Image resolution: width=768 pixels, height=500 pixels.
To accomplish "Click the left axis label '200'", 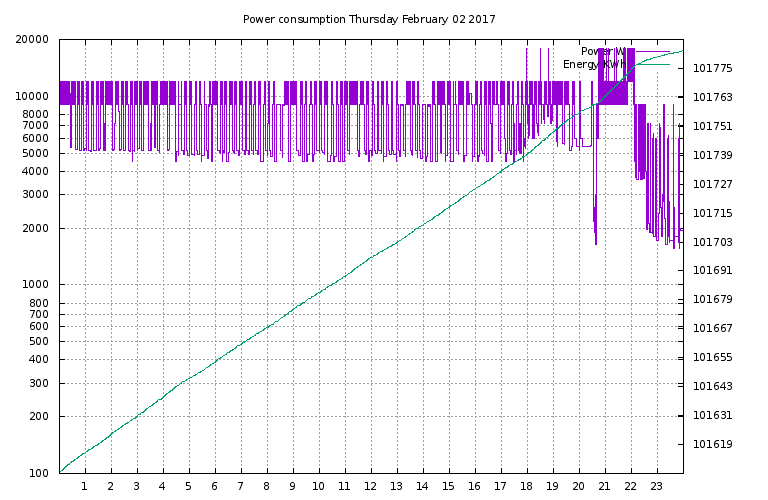I will [39, 416].
